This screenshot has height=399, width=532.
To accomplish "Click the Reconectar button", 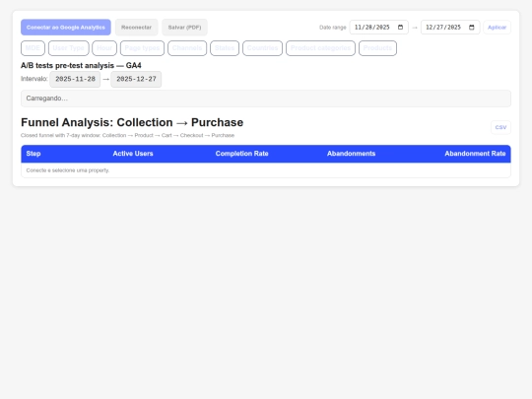I will 136,28.
